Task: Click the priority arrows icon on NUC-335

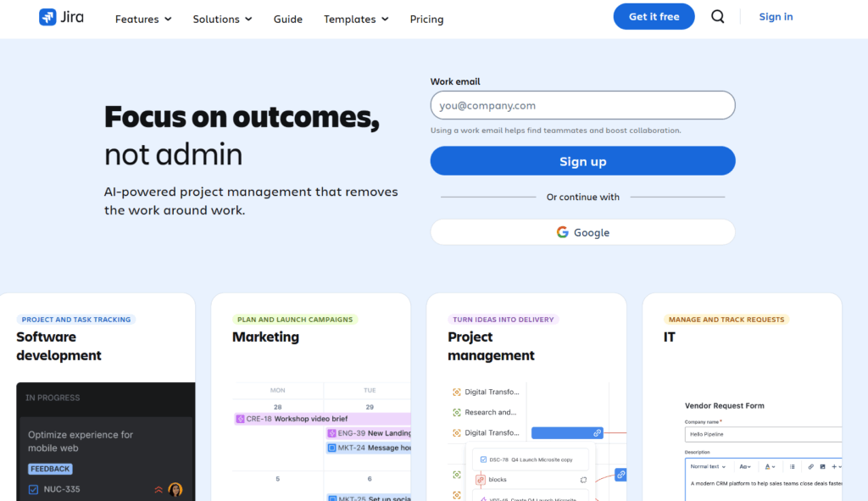Action: 159,489
